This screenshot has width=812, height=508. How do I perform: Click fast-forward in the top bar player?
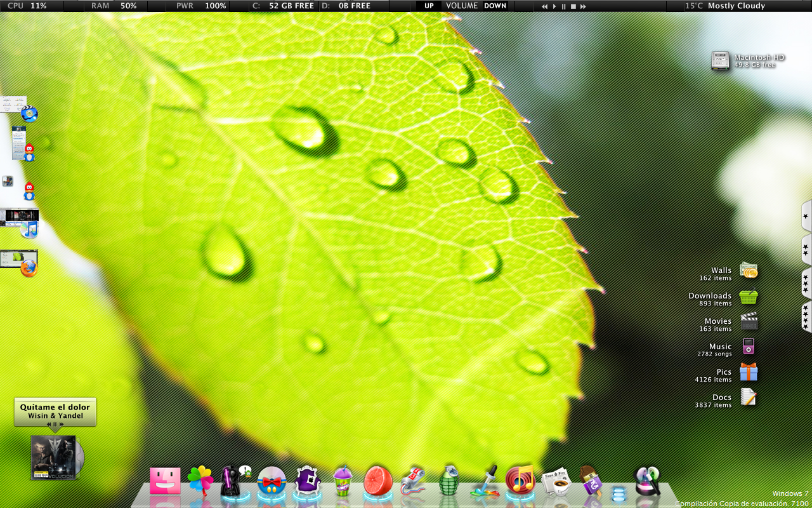pos(583,6)
